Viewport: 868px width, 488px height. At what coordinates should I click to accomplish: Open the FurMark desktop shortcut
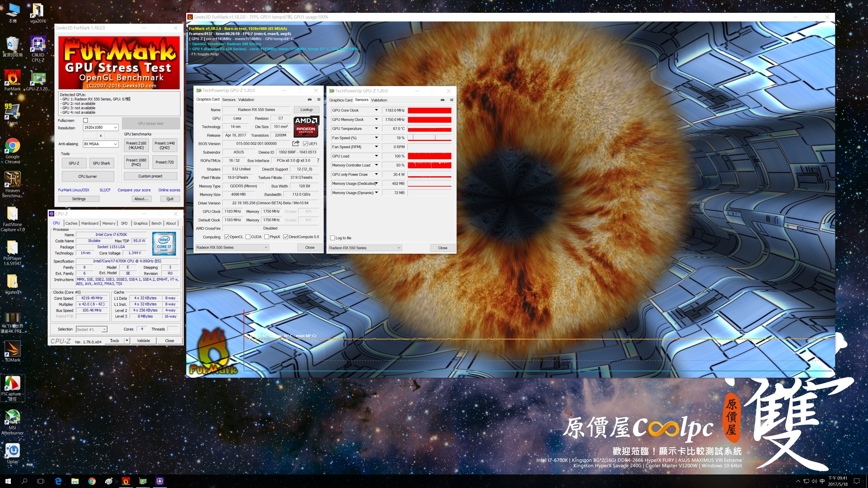tap(12, 80)
